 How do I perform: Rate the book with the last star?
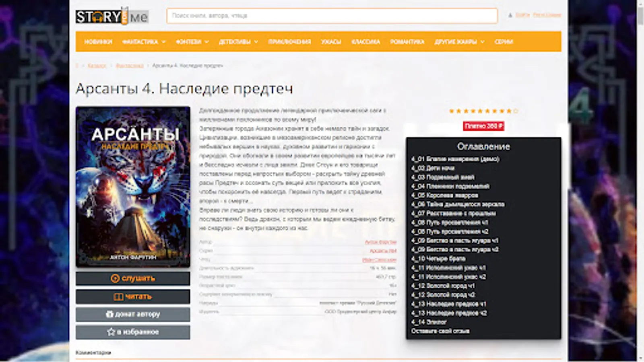point(516,111)
